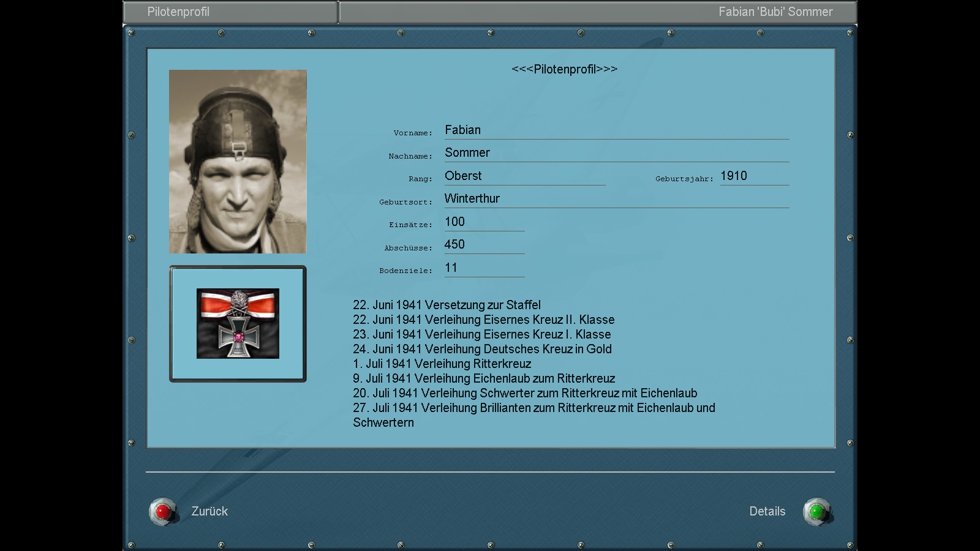Click the Abschüsse: label

tap(408, 248)
